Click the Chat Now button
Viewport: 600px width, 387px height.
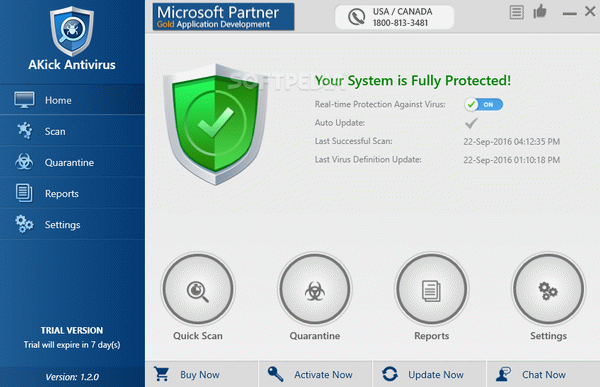point(543,374)
